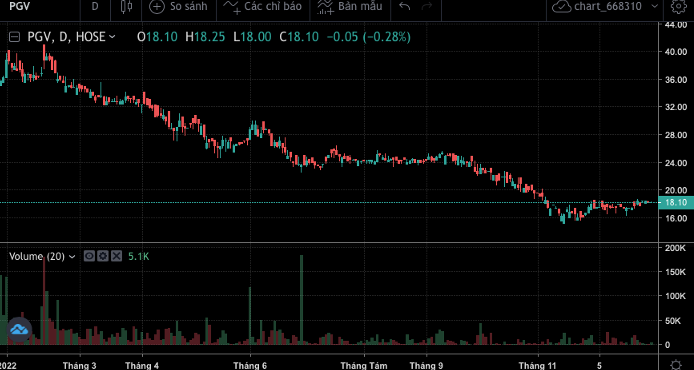Click the 200K volume axis label
This screenshot has height=370, width=694.
[675, 248]
